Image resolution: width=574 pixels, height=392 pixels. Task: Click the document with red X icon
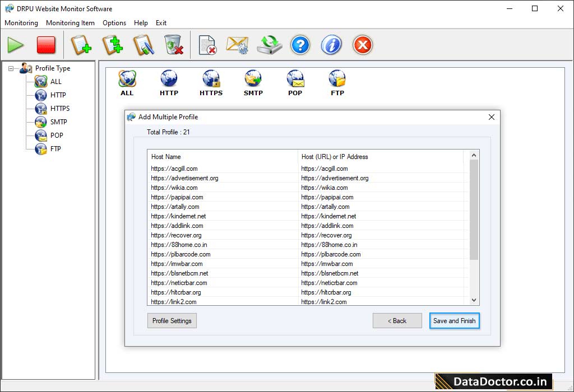[x=207, y=45]
